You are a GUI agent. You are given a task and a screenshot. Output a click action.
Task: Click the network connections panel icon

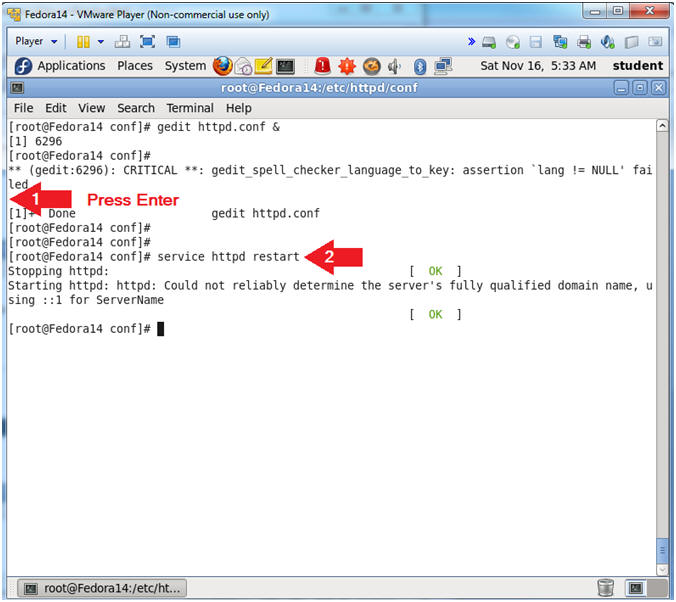pos(443,66)
